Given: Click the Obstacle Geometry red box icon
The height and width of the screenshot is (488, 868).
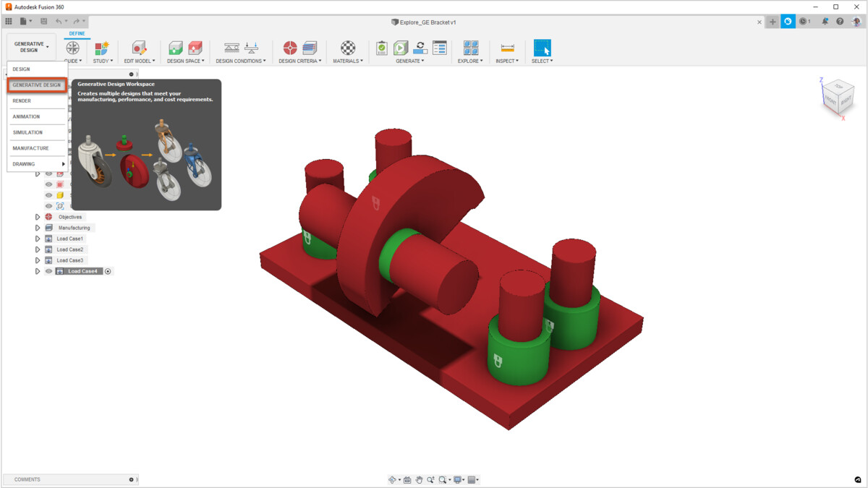Looking at the screenshot, I should tap(195, 48).
